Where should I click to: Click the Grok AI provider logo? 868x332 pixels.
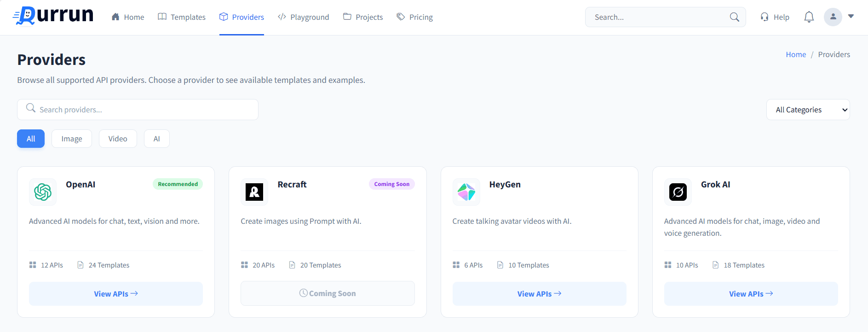pos(678,192)
